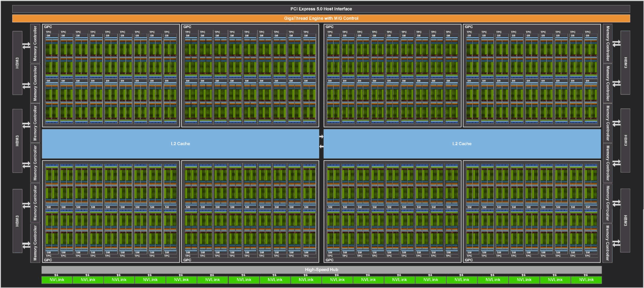Viewport: 644px width, 288px height.
Task: Click the topmost Memory Controller on the left side
Action: coord(35,44)
